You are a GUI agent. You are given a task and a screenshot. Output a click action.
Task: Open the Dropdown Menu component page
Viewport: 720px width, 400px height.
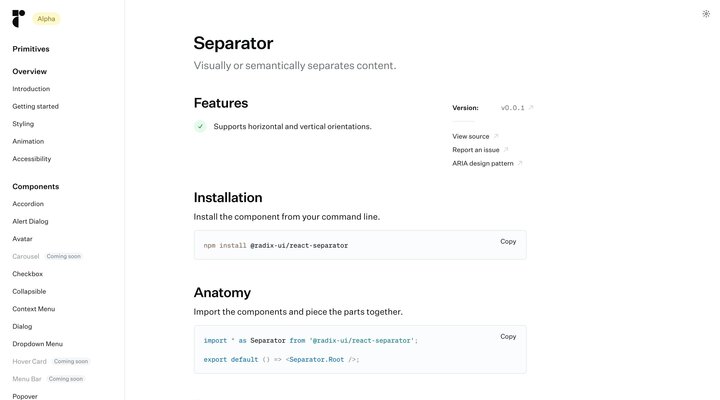click(37, 344)
